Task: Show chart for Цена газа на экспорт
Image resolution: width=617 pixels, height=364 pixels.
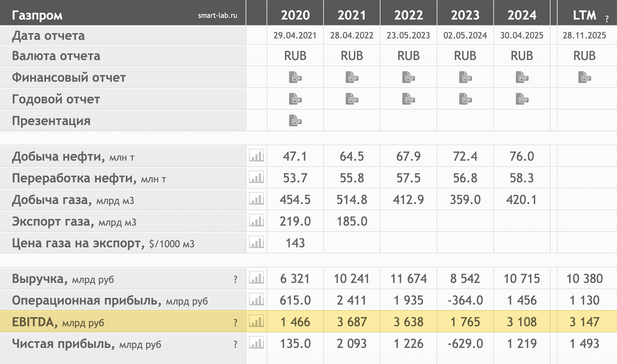Action: [x=257, y=242]
